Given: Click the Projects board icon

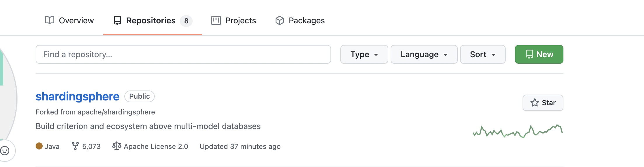Looking at the screenshot, I should tap(216, 20).
